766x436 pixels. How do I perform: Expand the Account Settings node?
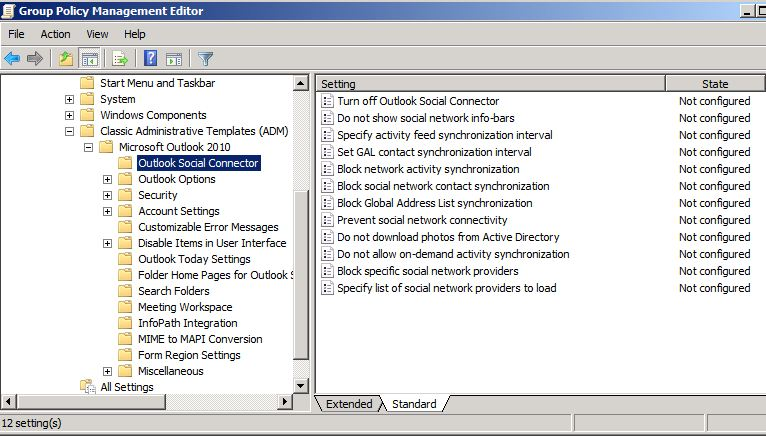(x=107, y=211)
